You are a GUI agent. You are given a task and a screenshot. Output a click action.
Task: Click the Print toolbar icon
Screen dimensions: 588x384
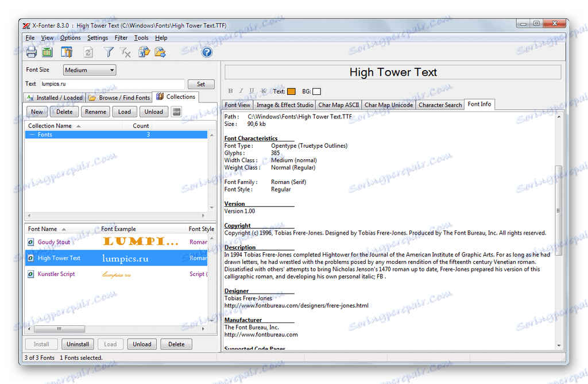point(32,52)
